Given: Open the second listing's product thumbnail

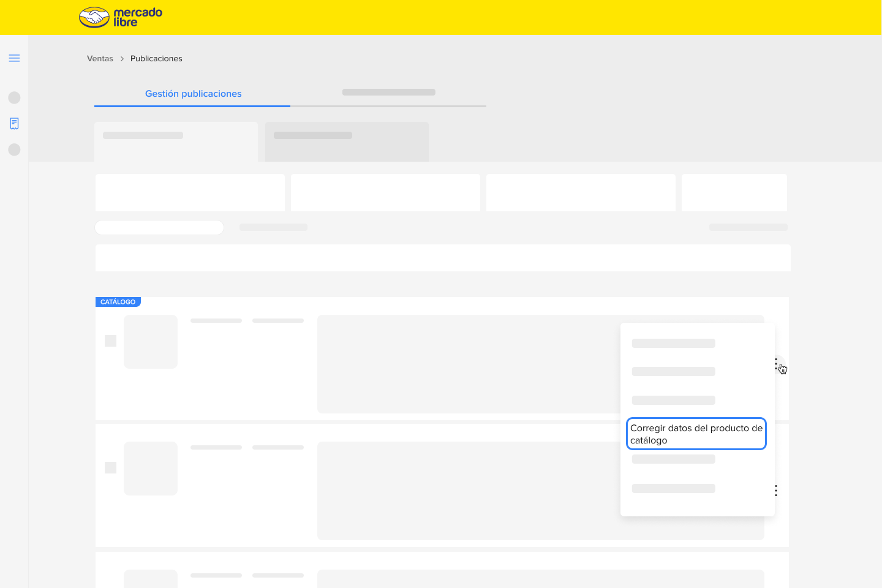Looking at the screenshot, I should pos(151,469).
